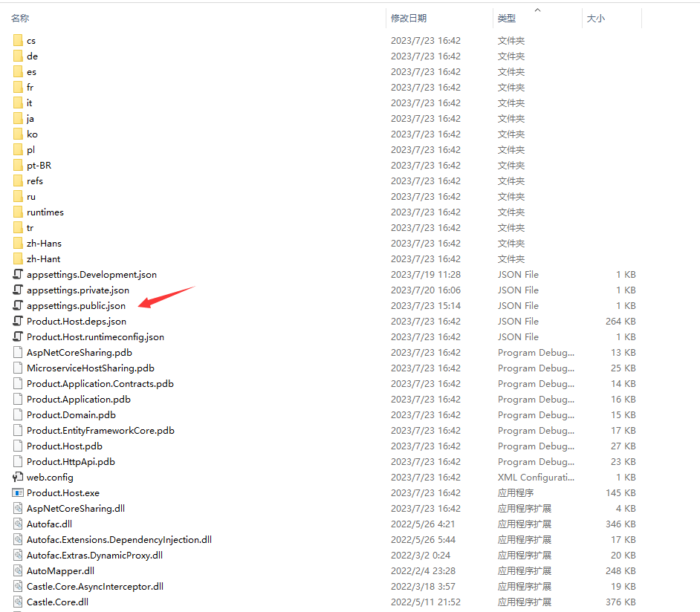
Task: Select the tr folder icon
Action: (18, 228)
